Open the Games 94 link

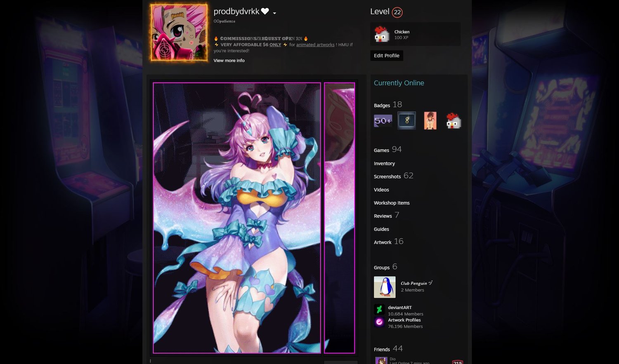388,150
